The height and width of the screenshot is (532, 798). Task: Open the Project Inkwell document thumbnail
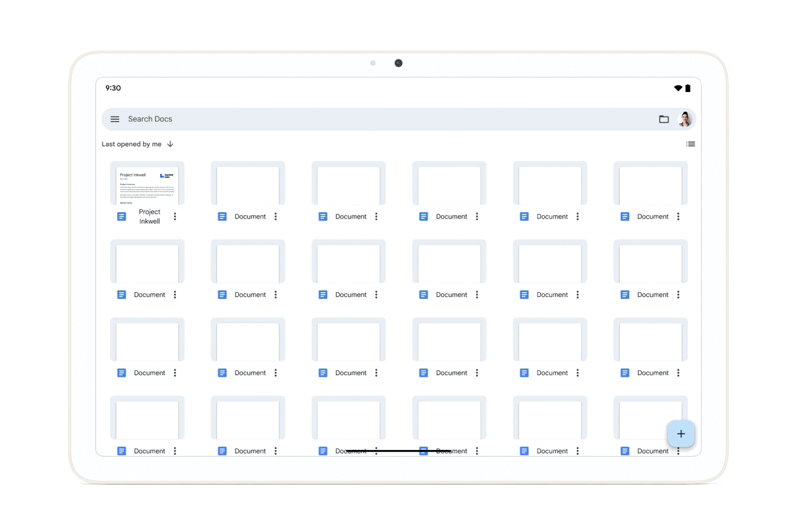coord(147,184)
